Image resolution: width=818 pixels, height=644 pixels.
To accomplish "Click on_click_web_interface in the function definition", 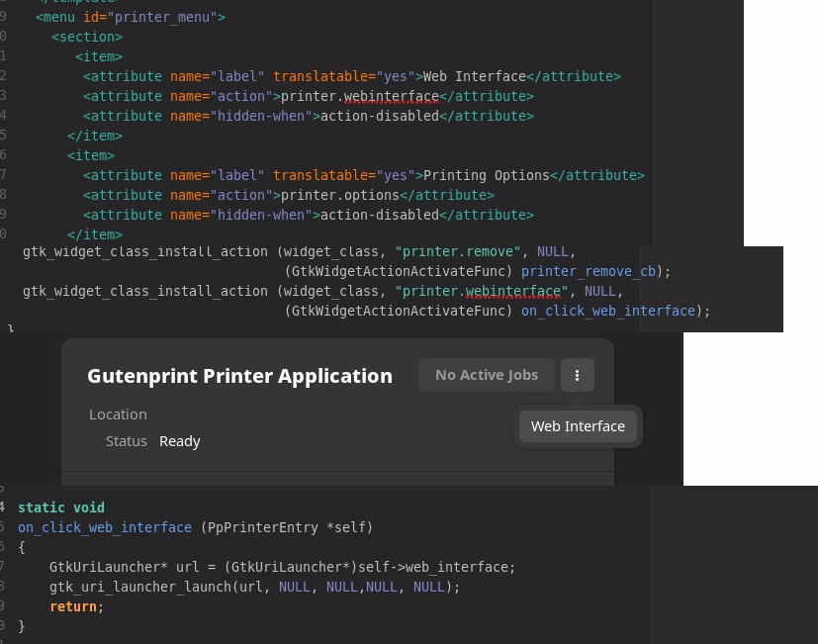I will pyautogui.click(x=104, y=527).
